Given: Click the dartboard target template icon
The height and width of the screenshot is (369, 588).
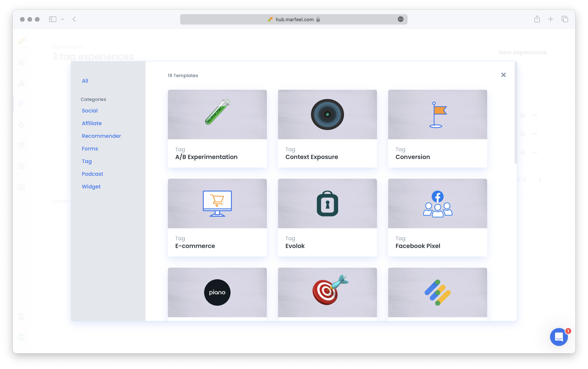Looking at the screenshot, I should (x=327, y=292).
